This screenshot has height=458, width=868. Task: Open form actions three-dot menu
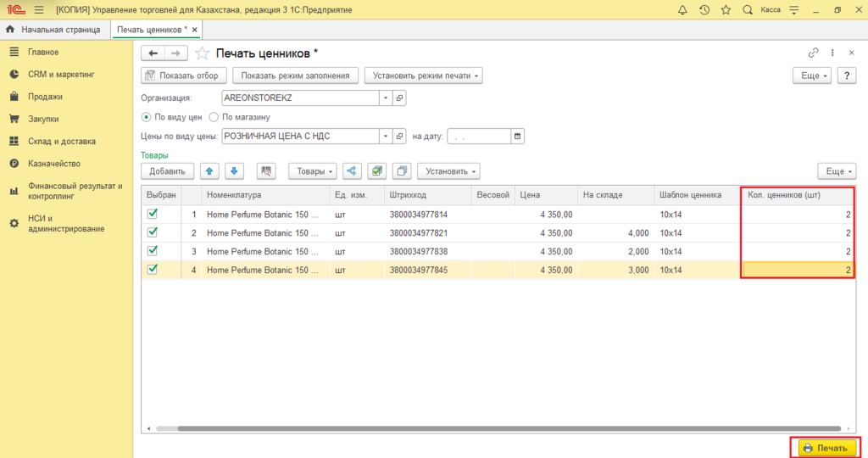[832, 53]
